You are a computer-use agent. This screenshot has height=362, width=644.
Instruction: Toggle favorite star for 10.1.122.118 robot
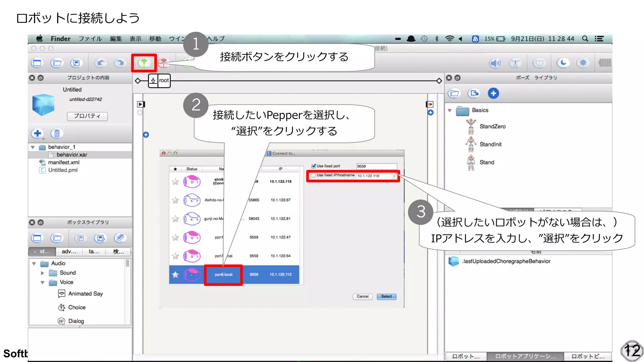point(175,181)
